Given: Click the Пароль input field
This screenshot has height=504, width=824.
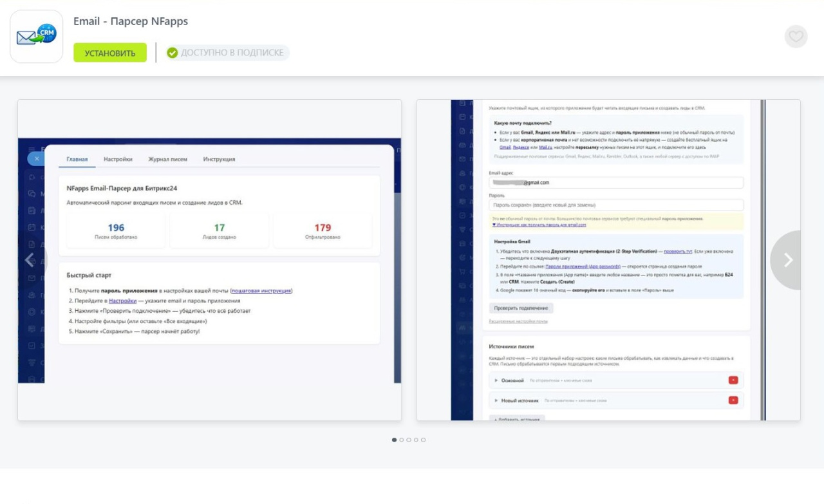Looking at the screenshot, I should tap(616, 205).
